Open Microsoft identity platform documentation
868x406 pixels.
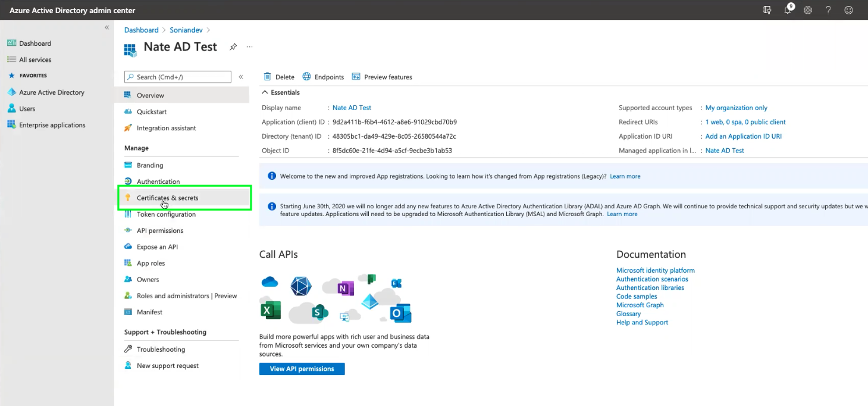click(x=656, y=270)
